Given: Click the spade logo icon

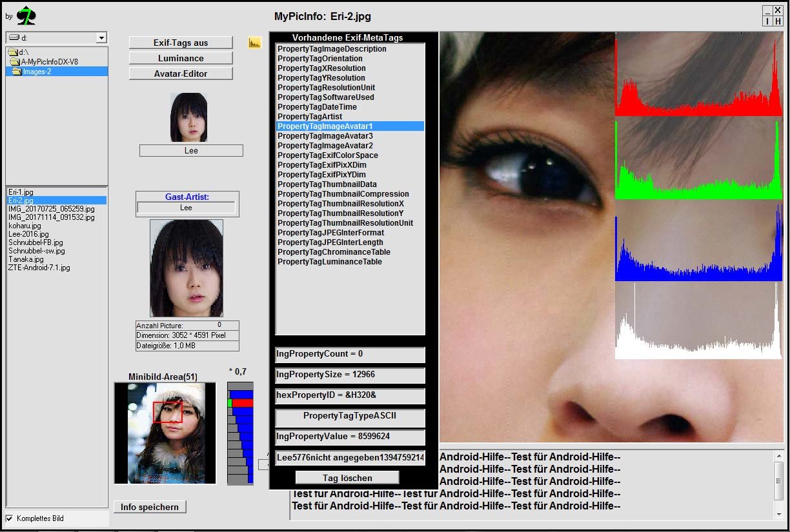Looking at the screenshot, I should [x=26, y=16].
